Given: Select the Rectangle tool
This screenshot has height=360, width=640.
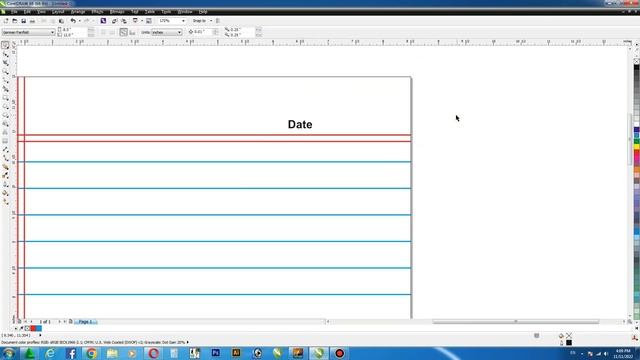Looking at the screenshot, I should point(5,98).
